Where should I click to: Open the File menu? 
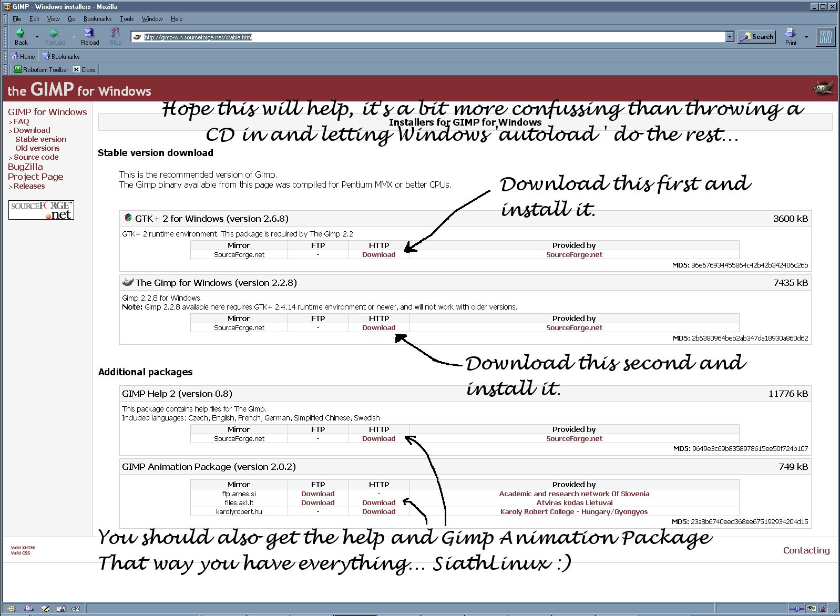point(17,19)
